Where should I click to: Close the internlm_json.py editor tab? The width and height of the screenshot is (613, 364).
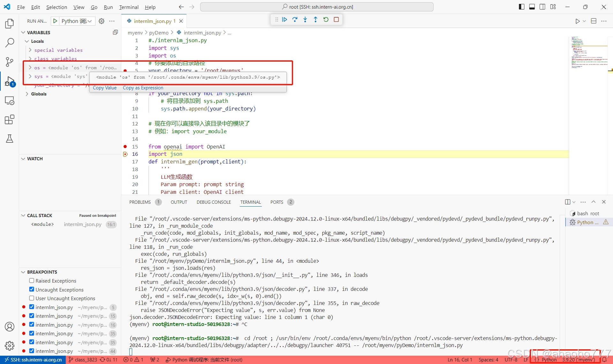(x=181, y=21)
